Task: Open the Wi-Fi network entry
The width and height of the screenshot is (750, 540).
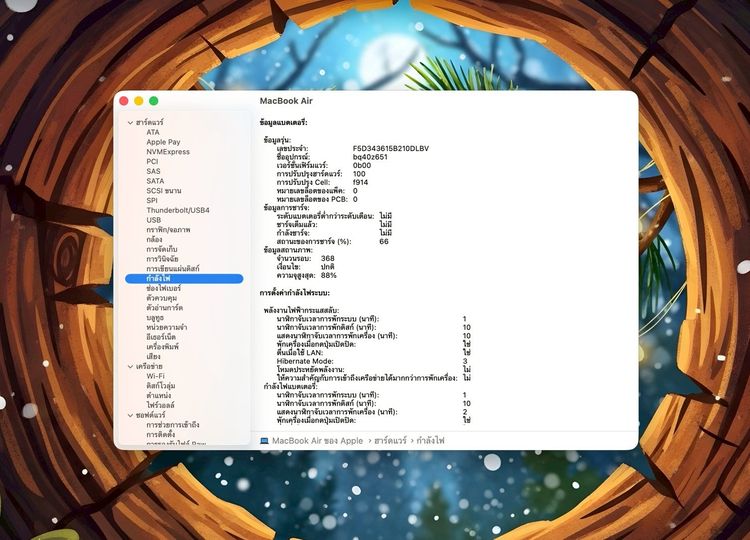Action: point(156,376)
